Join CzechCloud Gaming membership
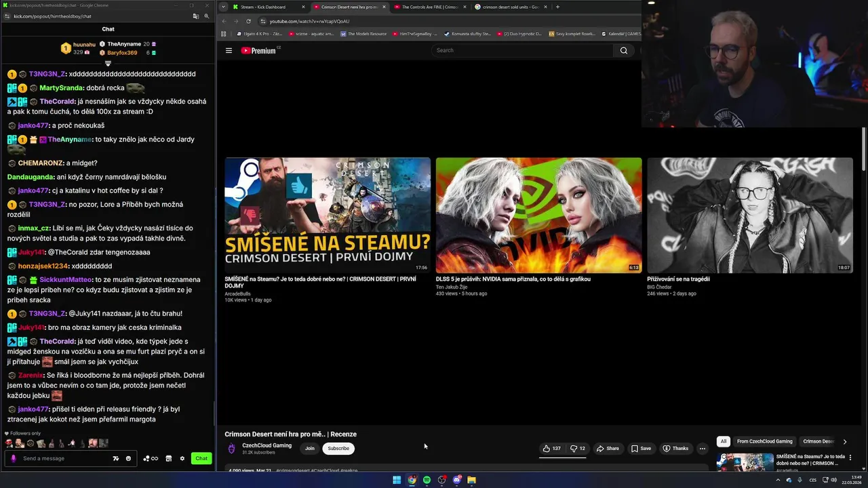 tap(310, 449)
